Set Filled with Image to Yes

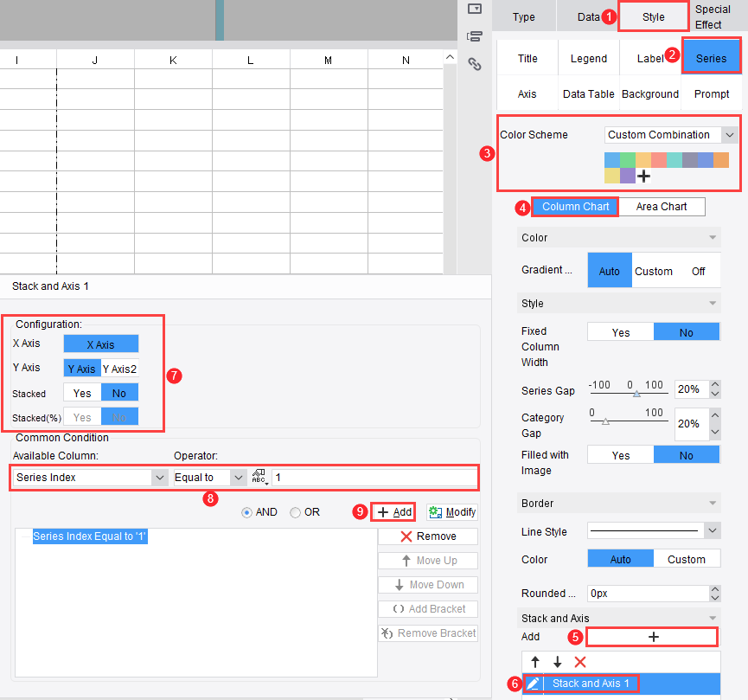[620, 455]
